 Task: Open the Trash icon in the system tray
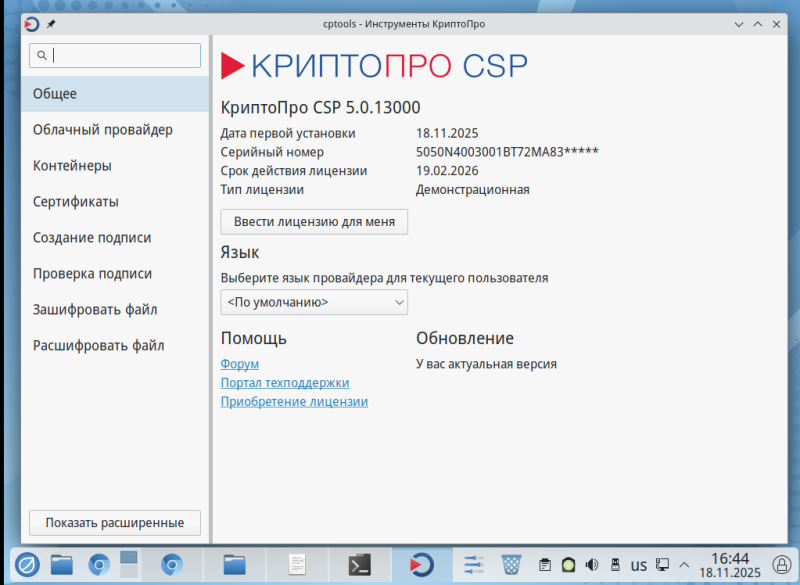click(511, 565)
